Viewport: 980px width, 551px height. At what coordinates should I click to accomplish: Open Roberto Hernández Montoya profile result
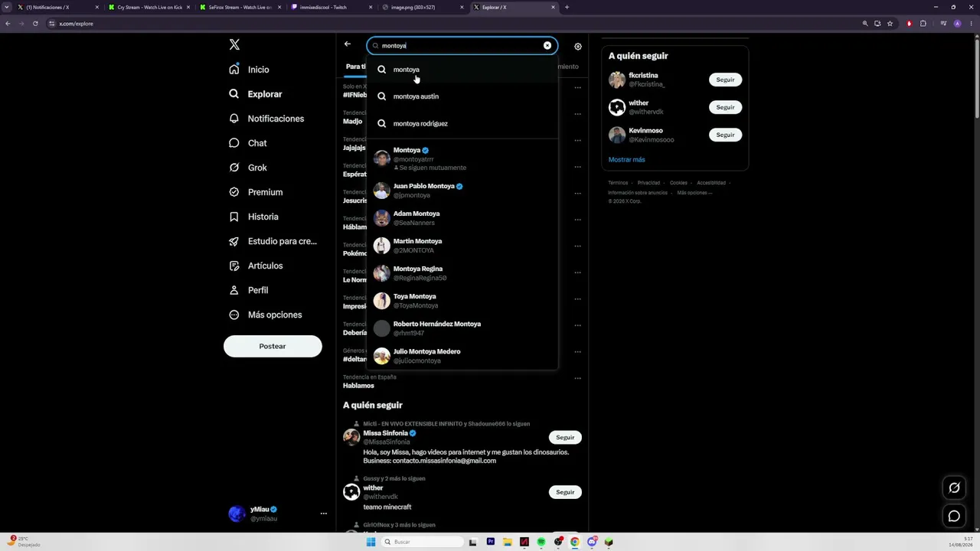(462, 328)
